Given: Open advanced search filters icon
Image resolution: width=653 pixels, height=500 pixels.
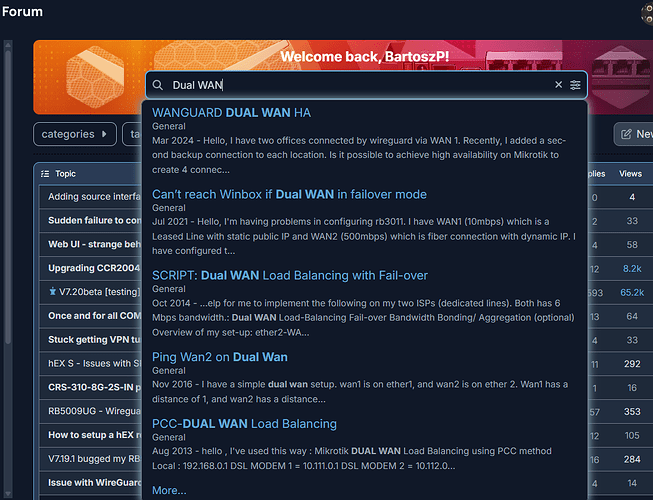Looking at the screenshot, I should point(575,85).
